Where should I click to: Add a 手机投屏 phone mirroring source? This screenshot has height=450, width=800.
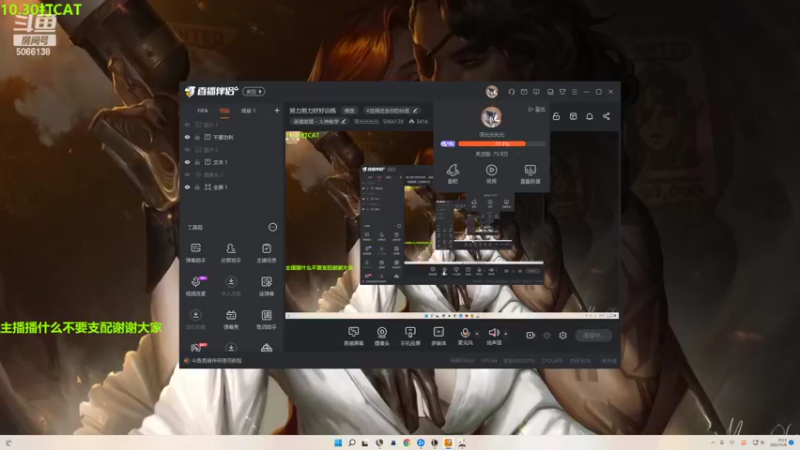point(410,336)
